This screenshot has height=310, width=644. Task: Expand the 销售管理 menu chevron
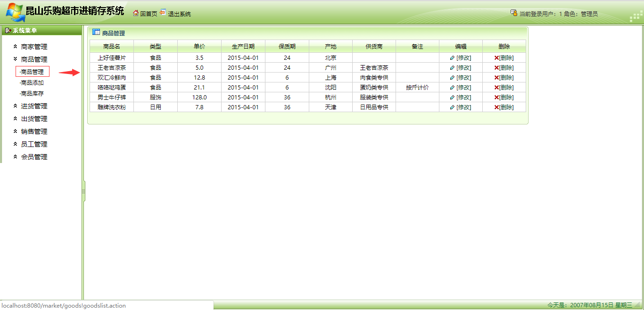click(16, 131)
